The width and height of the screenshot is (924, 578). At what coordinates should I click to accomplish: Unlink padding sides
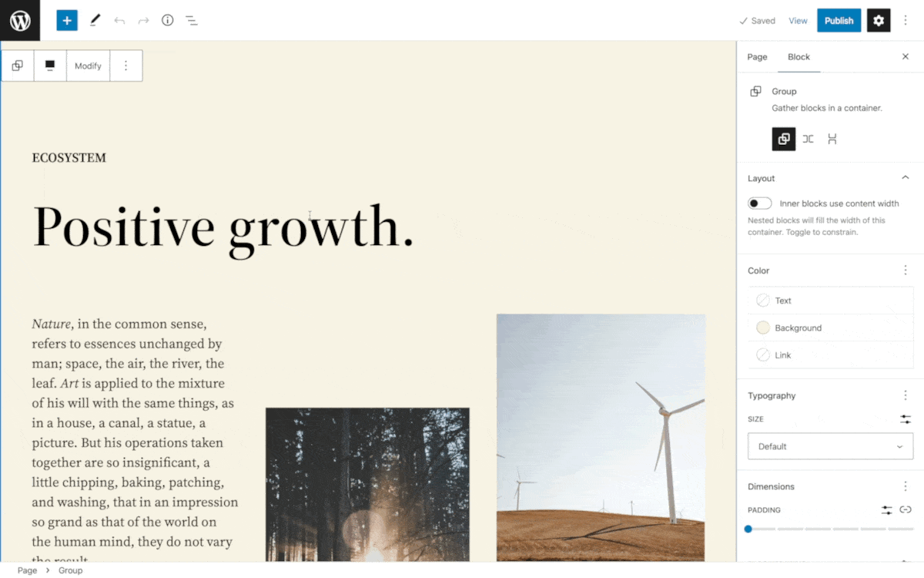pos(906,510)
